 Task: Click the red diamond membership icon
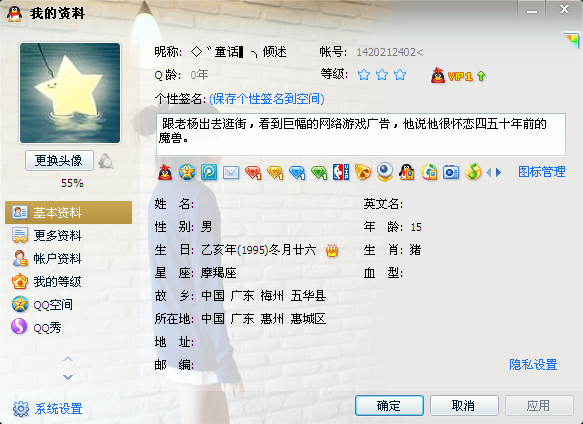253,173
